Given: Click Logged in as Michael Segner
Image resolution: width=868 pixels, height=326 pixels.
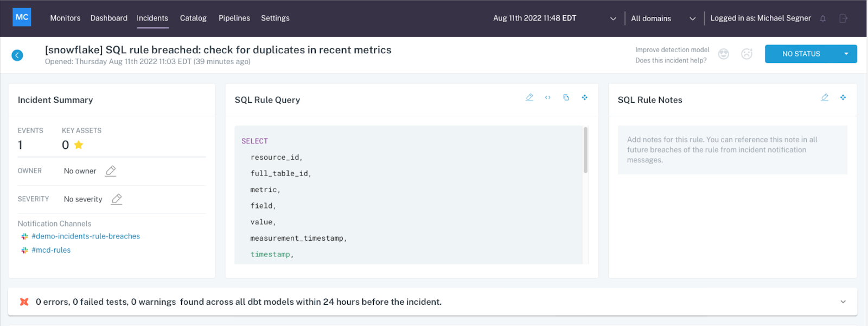Looking at the screenshot, I should [x=761, y=18].
